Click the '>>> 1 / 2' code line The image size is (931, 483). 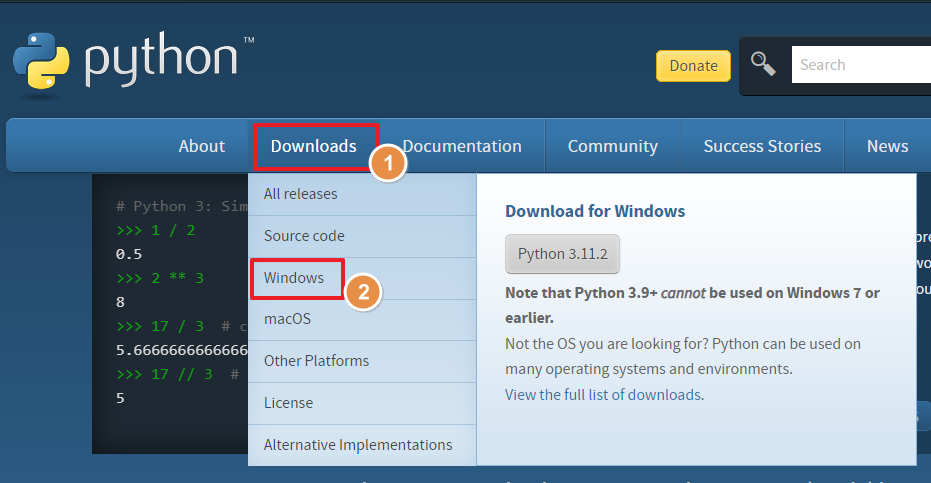tap(156, 231)
